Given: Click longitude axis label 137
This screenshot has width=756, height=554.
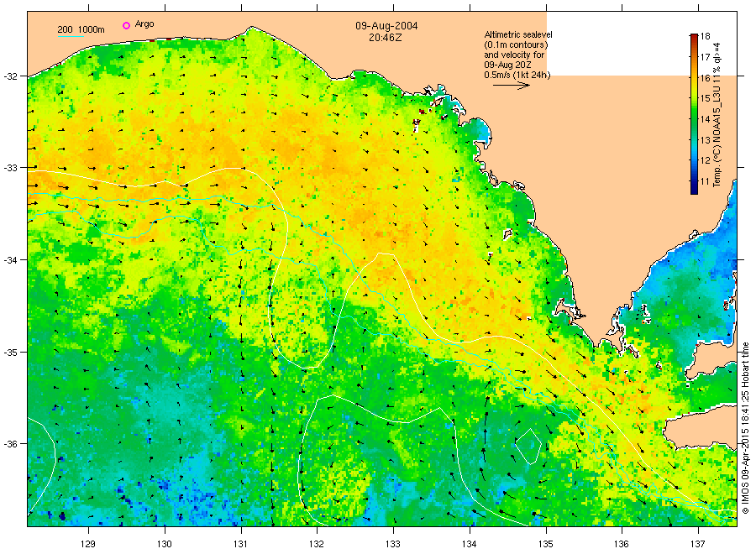Looking at the screenshot, I should pos(698,544).
